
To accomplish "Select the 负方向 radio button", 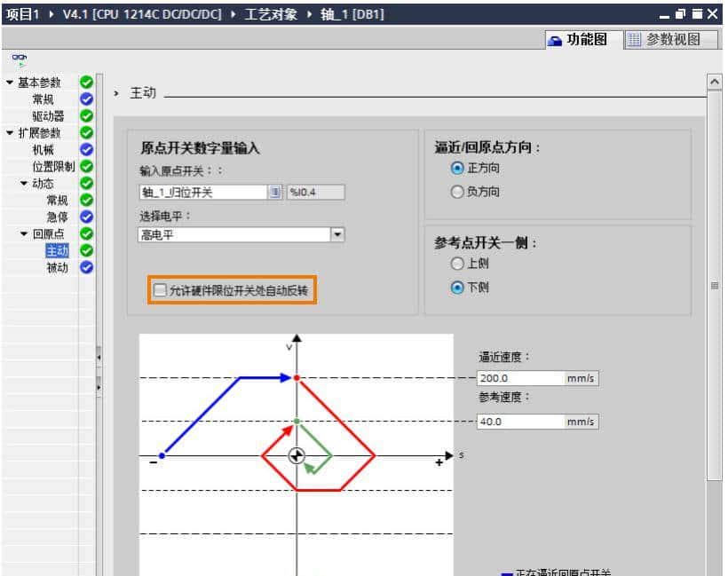I will coord(455,191).
